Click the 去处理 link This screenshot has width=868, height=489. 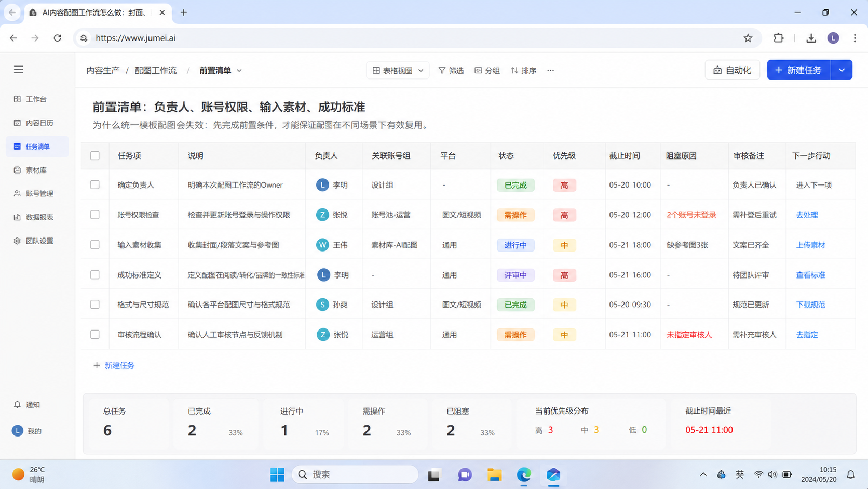[807, 215]
